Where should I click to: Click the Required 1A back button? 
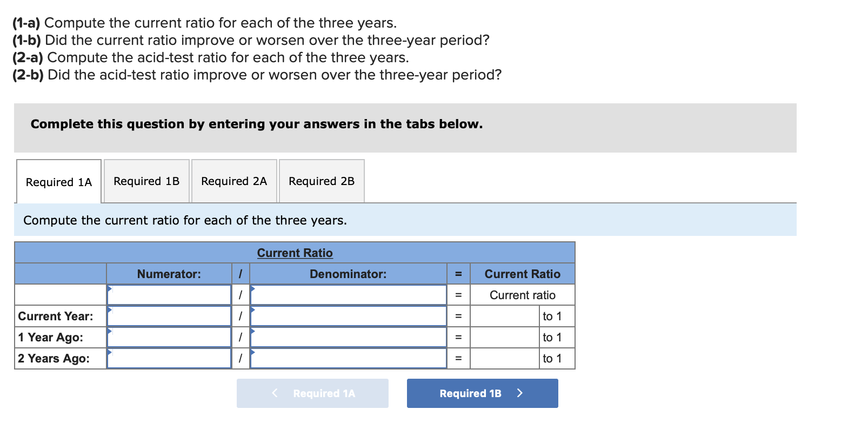tap(312, 393)
